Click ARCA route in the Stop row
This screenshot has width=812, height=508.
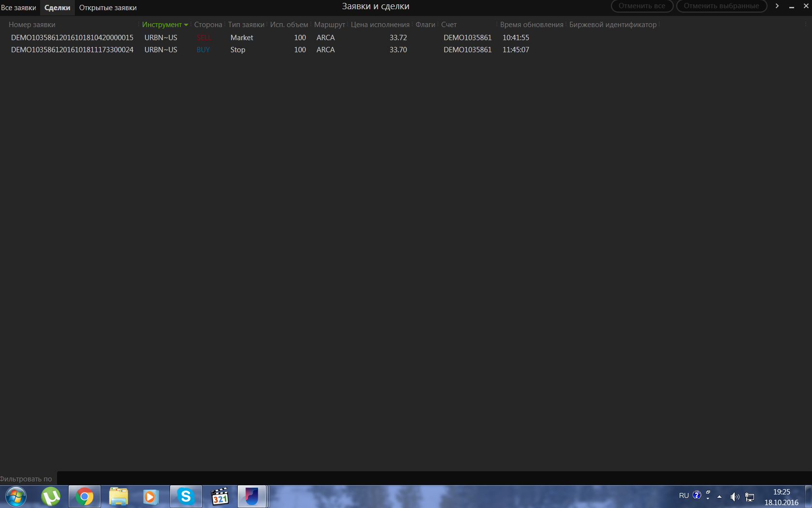pos(326,50)
